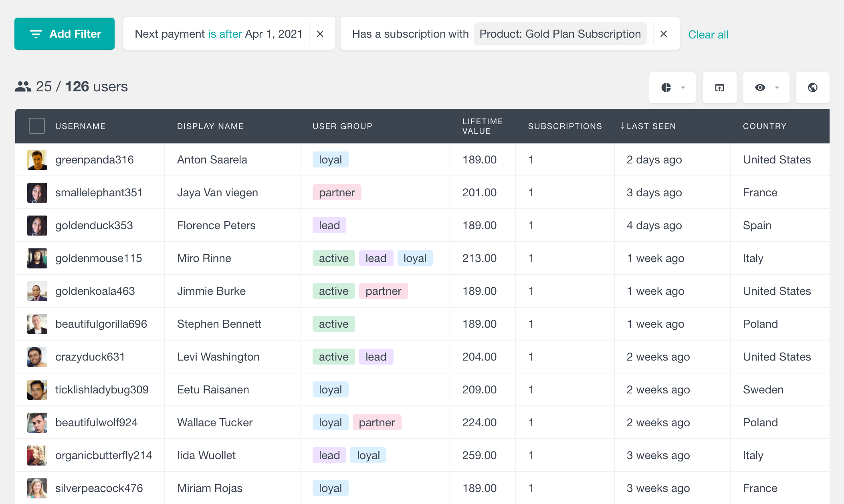Open the greenpanda316 username link
This screenshot has width=844, height=504.
(95, 160)
